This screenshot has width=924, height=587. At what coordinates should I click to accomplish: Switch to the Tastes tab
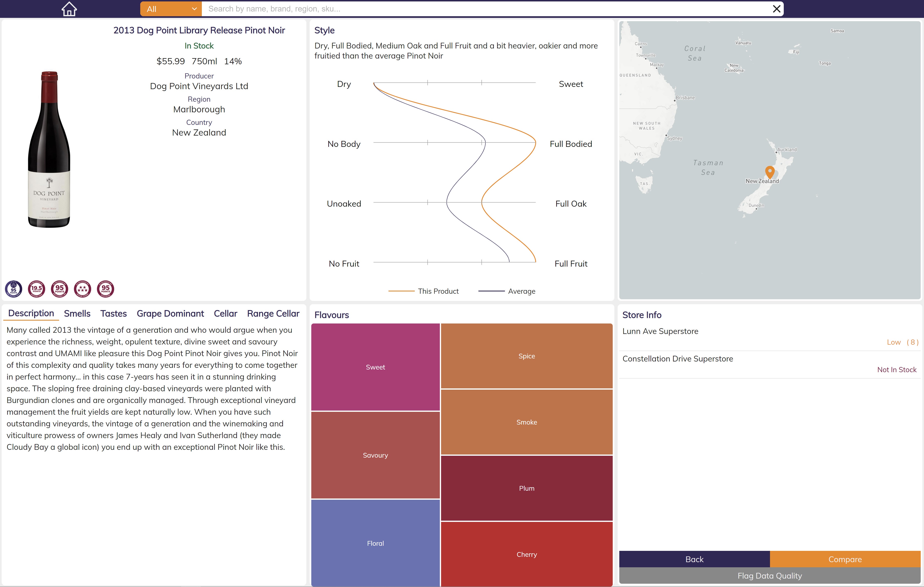(114, 313)
